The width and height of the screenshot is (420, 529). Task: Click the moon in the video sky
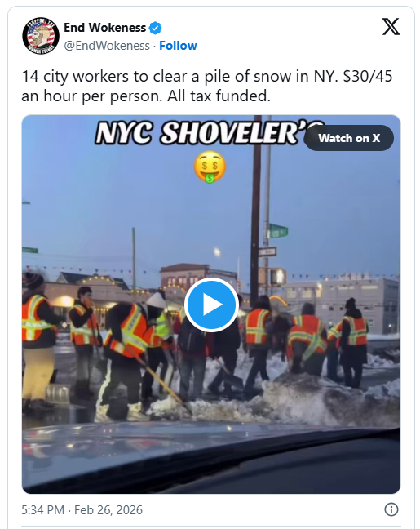(217, 251)
